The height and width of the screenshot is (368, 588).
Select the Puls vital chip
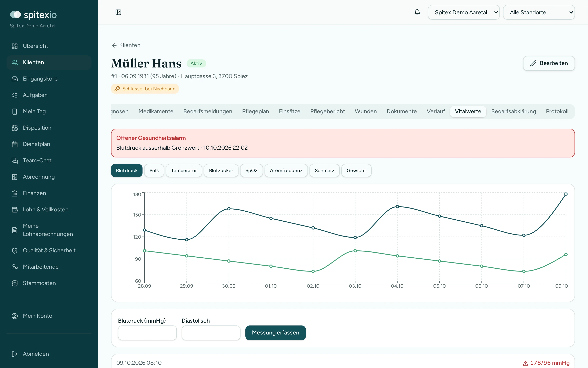[154, 170]
